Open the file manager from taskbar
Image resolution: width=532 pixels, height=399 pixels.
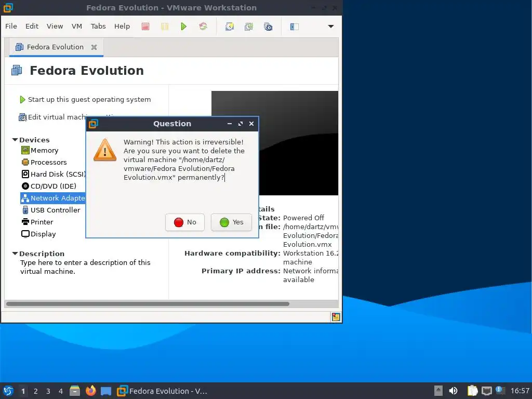click(x=75, y=391)
